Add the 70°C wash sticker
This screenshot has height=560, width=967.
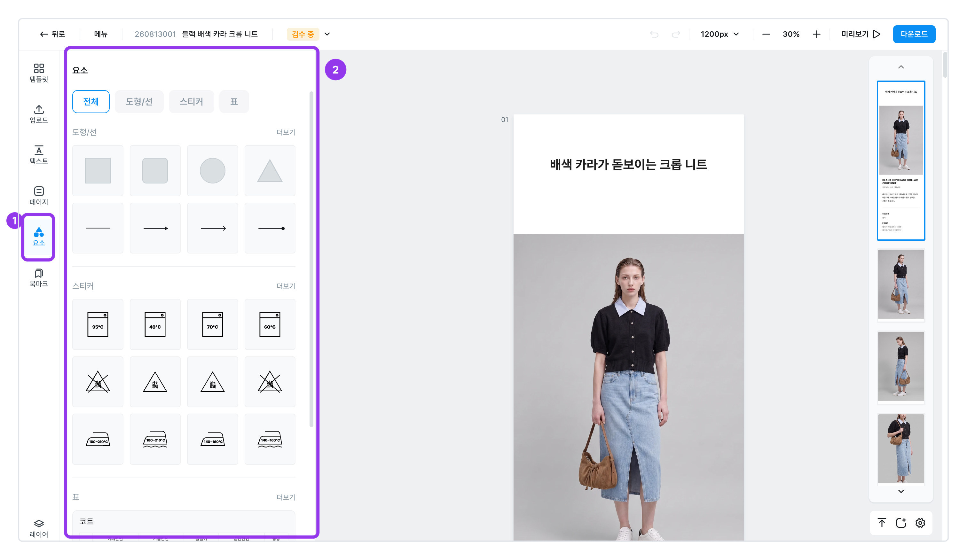[x=213, y=324]
